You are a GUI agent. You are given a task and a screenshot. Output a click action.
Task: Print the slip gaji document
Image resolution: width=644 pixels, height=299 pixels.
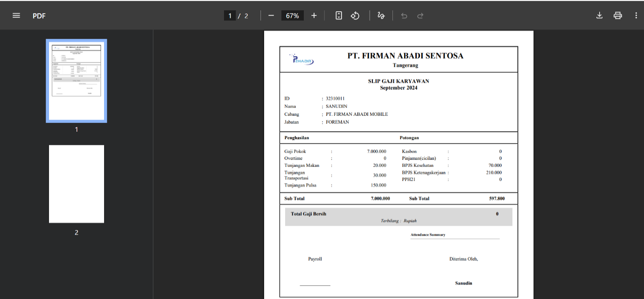(x=617, y=15)
